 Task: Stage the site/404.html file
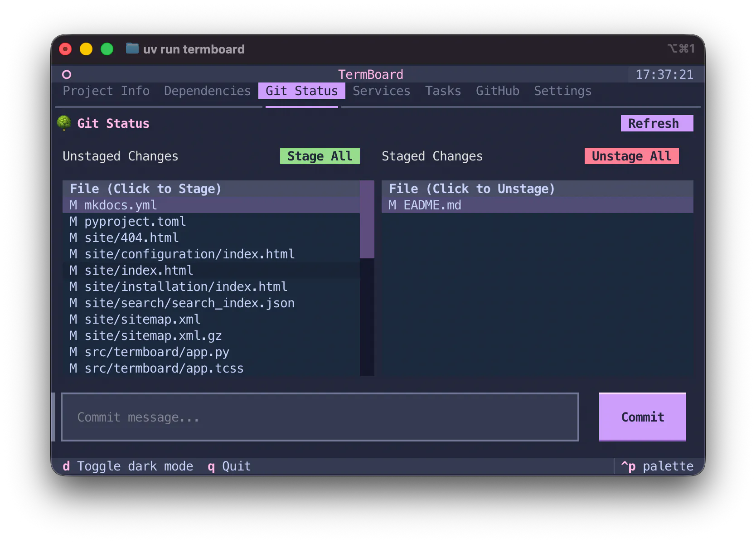pos(211,238)
